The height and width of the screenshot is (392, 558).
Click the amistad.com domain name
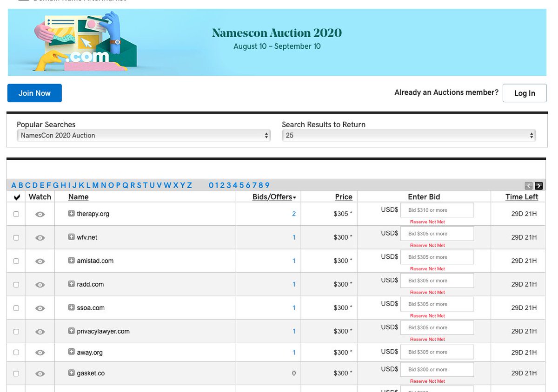[x=95, y=261]
